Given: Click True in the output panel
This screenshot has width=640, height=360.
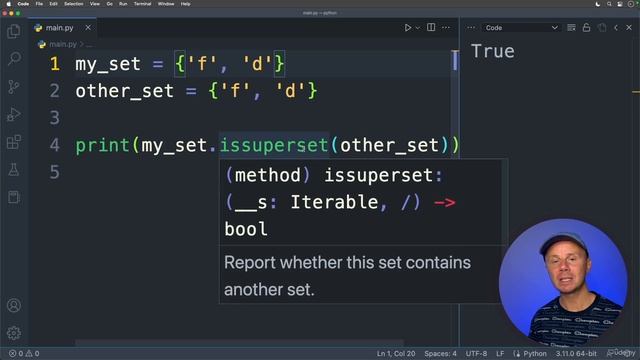Looking at the screenshot, I should pos(493,51).
